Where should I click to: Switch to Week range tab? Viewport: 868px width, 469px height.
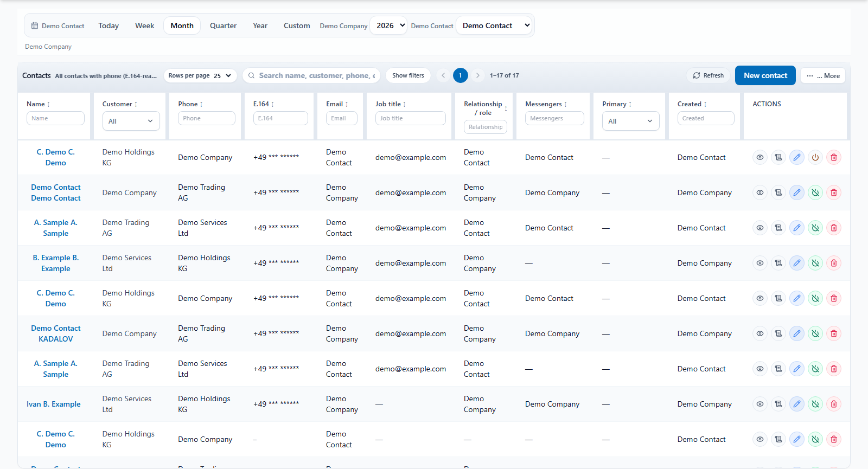tap(145, 25)
